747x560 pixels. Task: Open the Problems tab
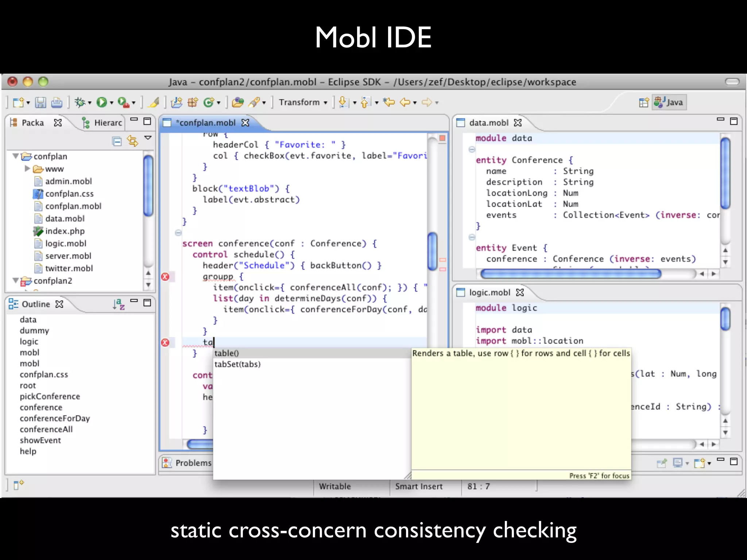point(187,463)
